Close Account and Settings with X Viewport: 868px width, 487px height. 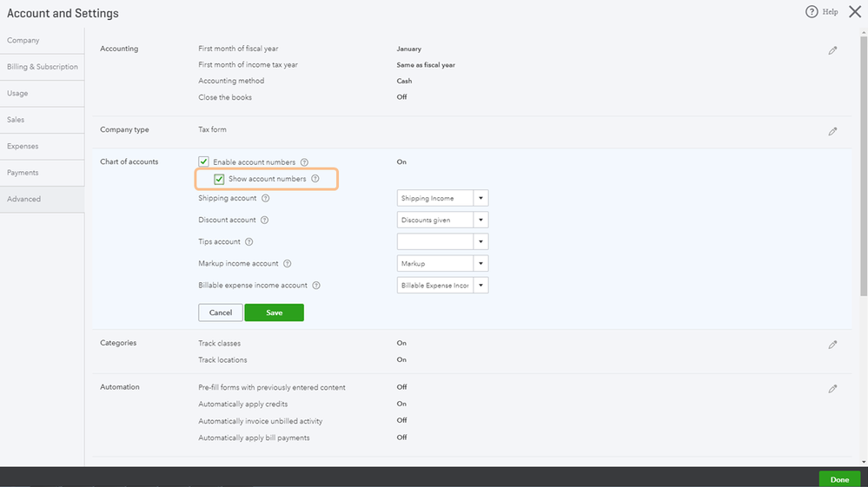pyautogui.click(x=855, y=11)
